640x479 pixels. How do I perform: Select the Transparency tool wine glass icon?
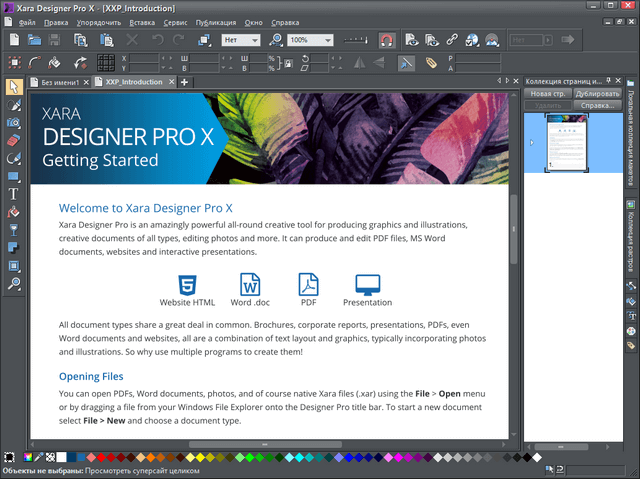14,229
